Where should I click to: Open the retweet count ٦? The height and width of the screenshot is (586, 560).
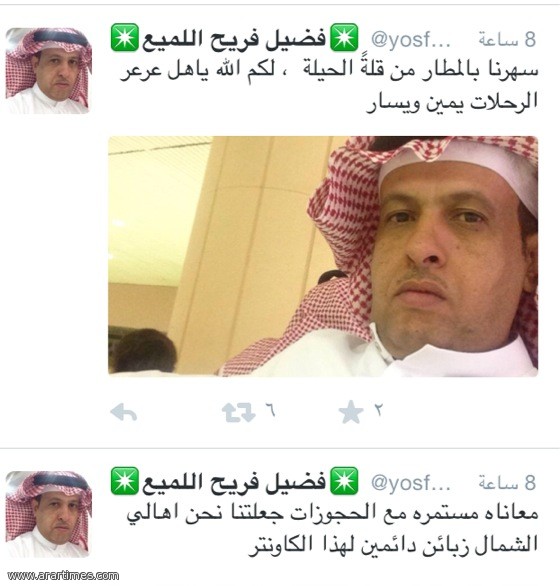[x=271, y=410]
